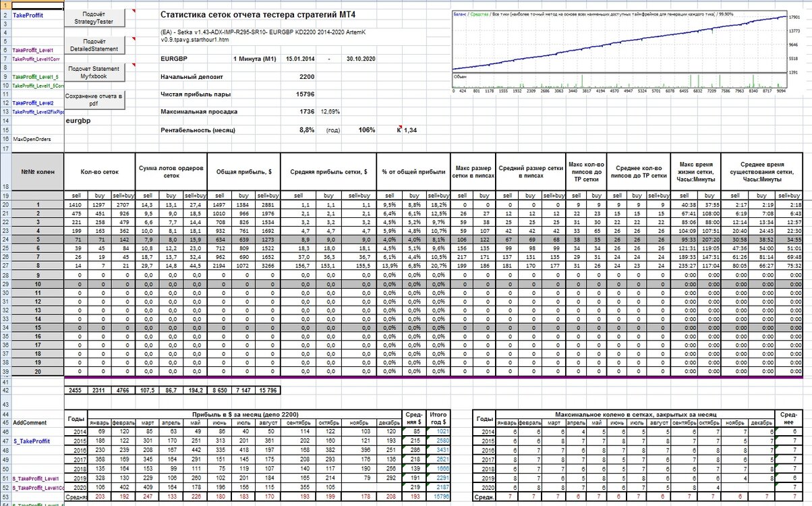Select the drawdown percentage 12,69%
The height and width of the screenshot is (506, 812).
coord(330,111)
